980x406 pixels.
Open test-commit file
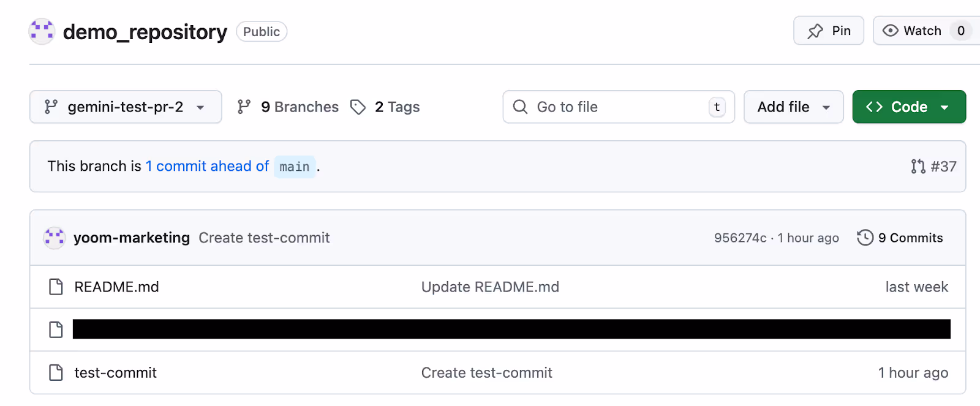pos(115,372)
